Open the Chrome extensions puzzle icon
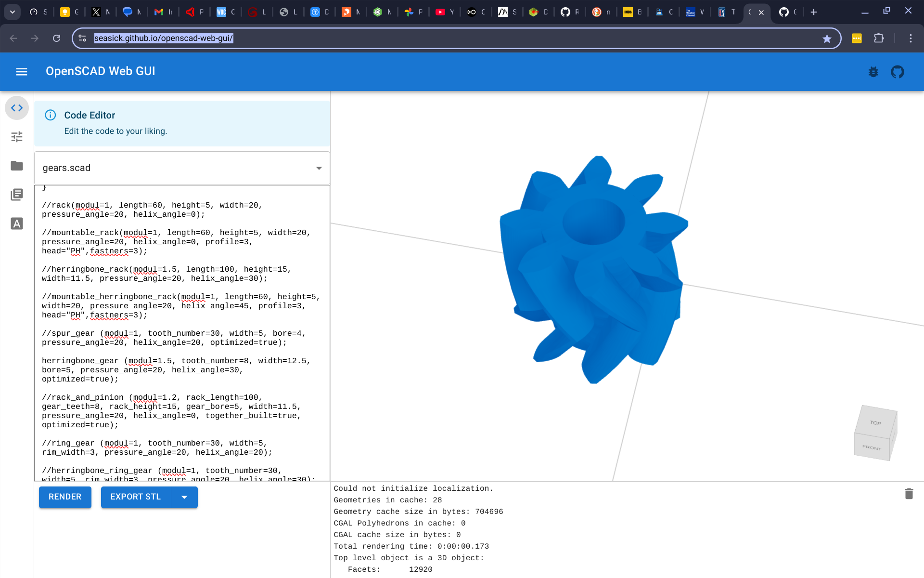The image size is (924, 578). point(879,39)
